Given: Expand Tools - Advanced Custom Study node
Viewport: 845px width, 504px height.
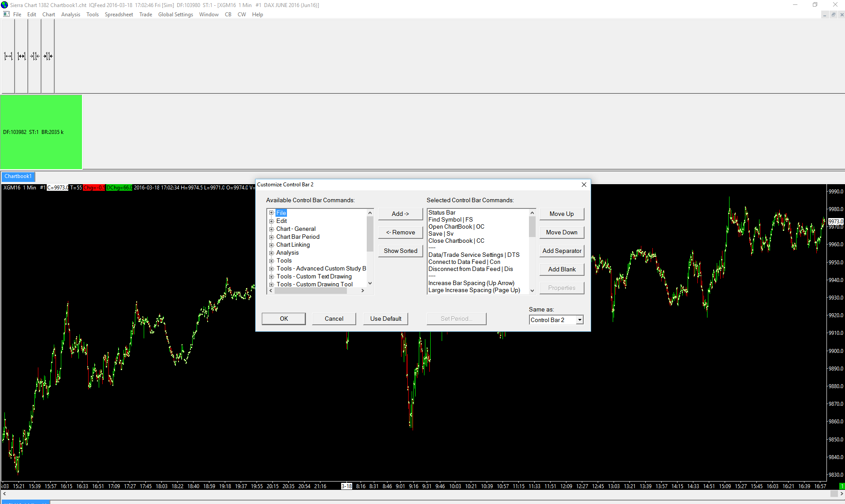Looking at the screenshot, I should 272,268.
